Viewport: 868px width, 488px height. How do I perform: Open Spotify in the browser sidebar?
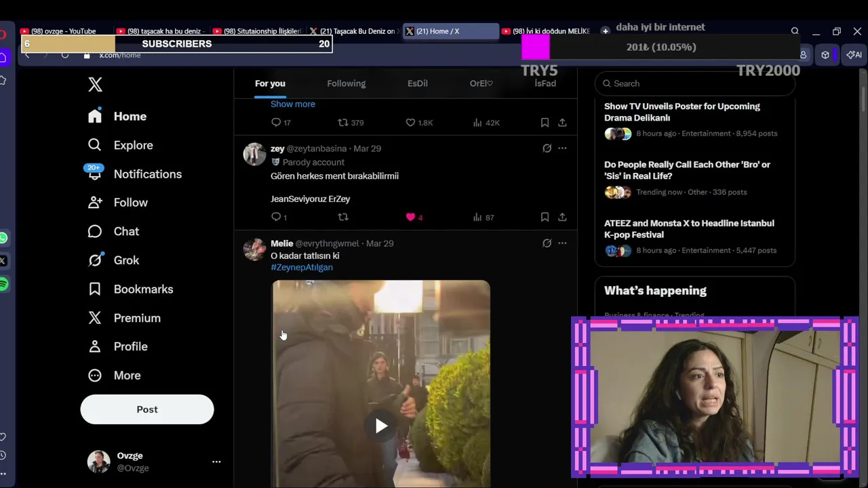point(3,285)
